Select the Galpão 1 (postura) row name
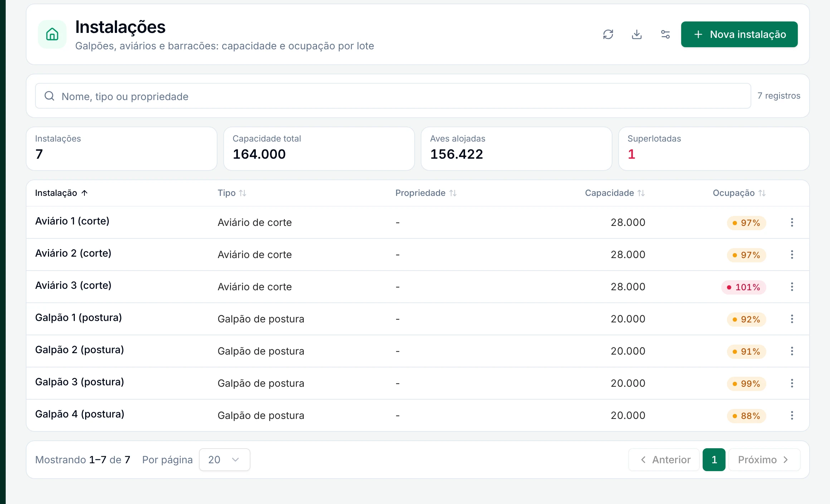 coord(78,317)
